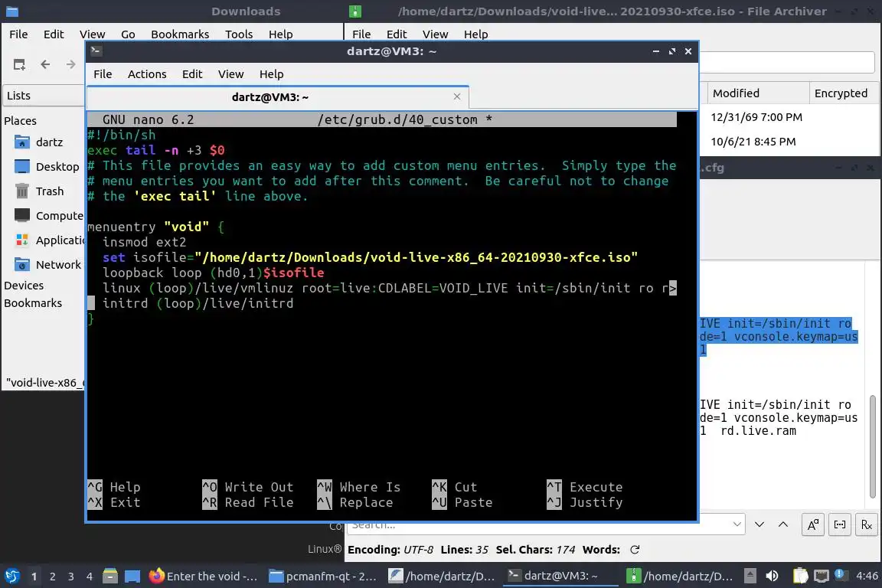The height and width of the screenshot is (588, 882).
Task: Find next match with down arrow
Action: (759, 524)
